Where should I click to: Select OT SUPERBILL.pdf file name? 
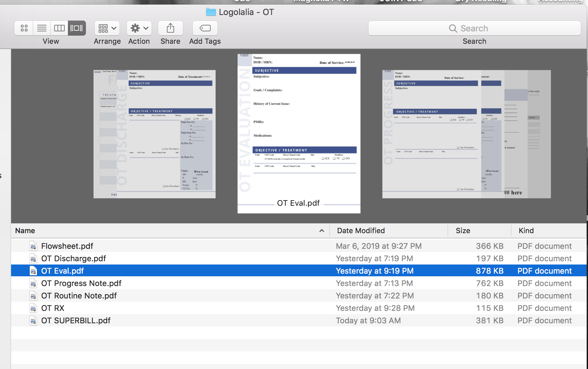coord(76,320)
